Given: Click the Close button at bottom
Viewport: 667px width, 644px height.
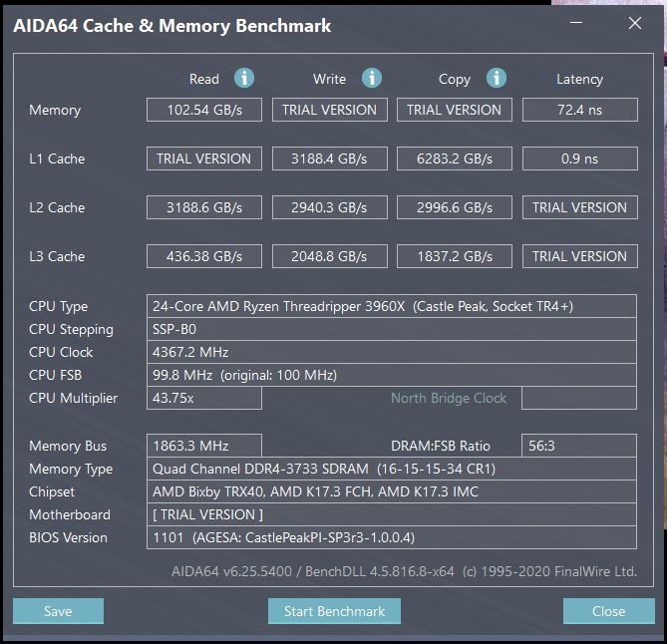Looking at the screenshot, I should pyautogui.click(x=609, y=611).
